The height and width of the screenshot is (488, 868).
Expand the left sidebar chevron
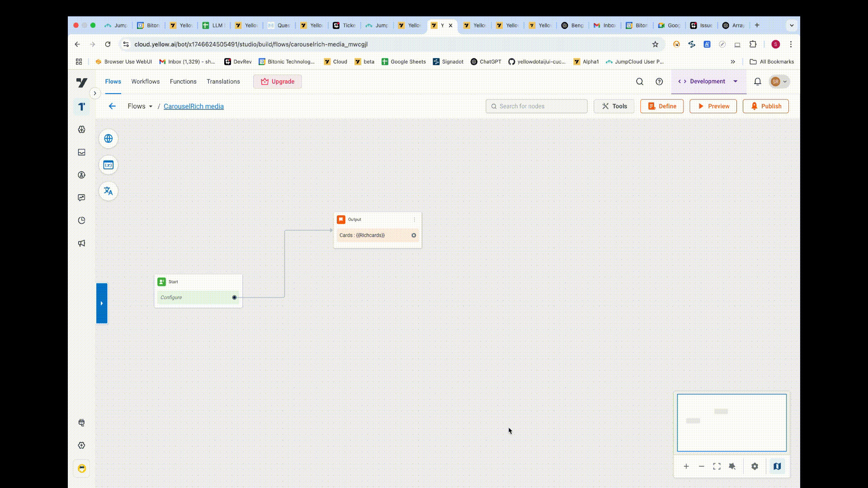point(94,93)
